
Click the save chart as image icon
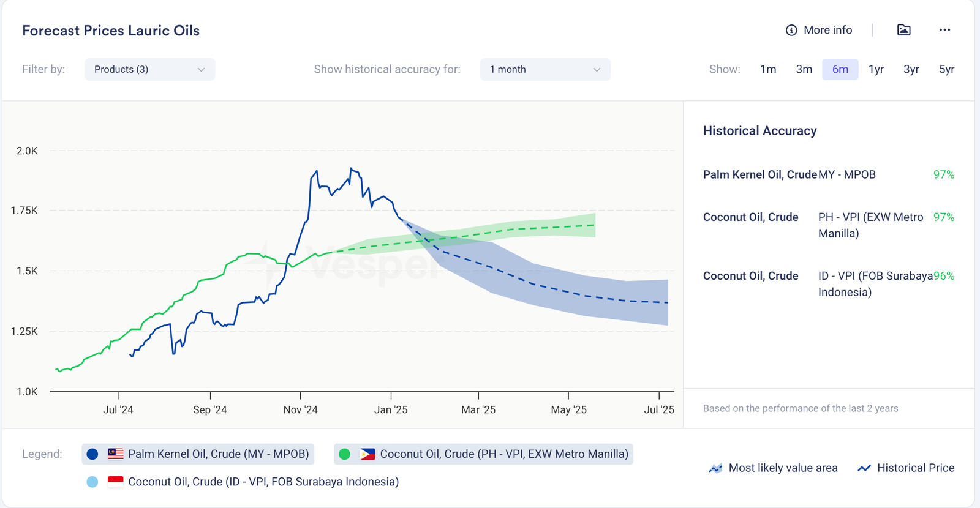pos(903,30)
